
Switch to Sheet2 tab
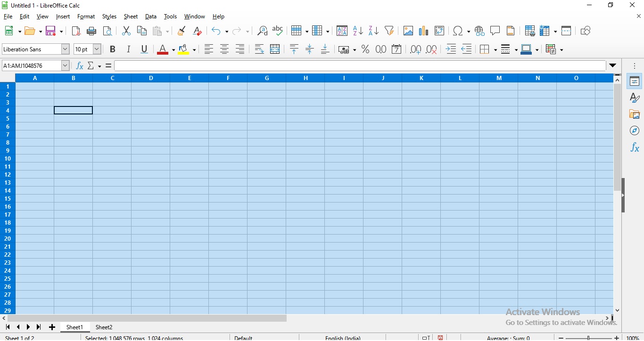104,327
